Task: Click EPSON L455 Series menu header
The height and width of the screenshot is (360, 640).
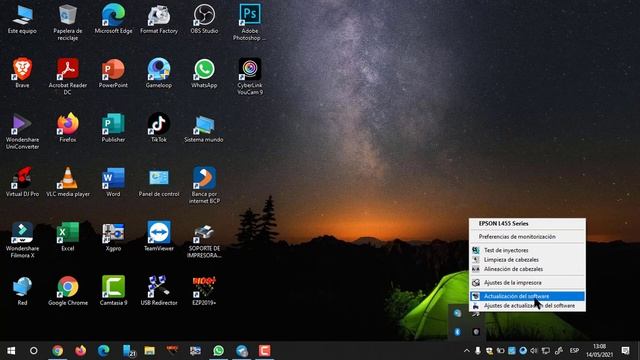Action: [527, 224]
